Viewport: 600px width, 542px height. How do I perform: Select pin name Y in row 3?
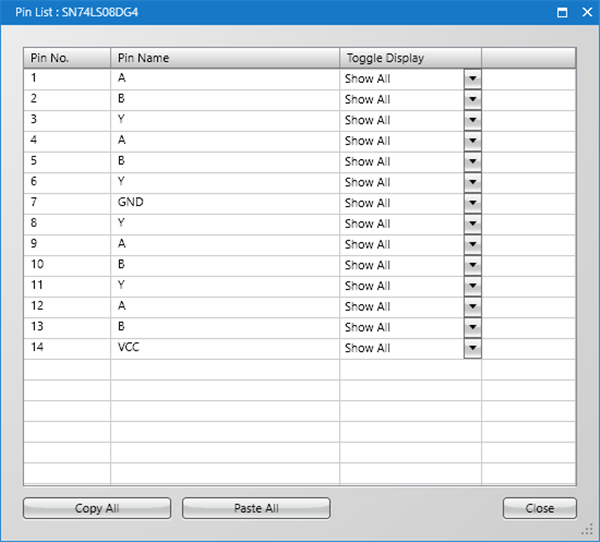225,120
